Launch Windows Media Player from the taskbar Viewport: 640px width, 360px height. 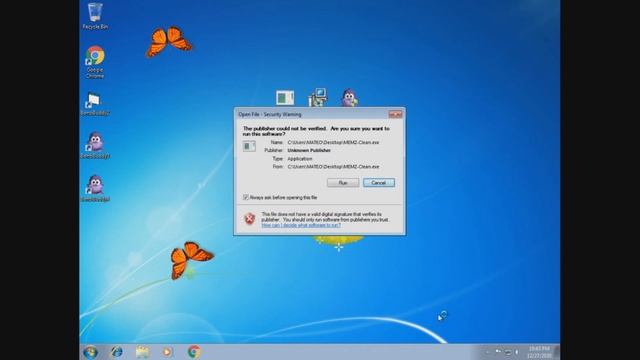[167, 352]
